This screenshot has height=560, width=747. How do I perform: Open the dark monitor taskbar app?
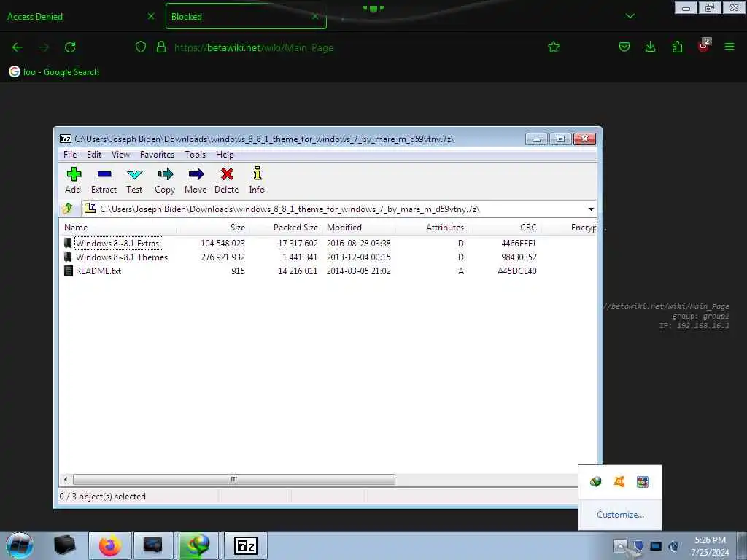(153, 545)
